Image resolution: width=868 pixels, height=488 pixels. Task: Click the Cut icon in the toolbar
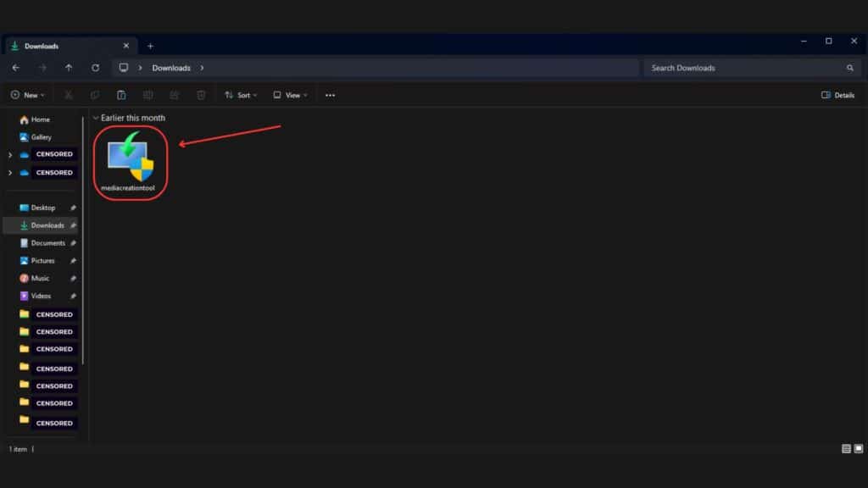click(69, 95)
